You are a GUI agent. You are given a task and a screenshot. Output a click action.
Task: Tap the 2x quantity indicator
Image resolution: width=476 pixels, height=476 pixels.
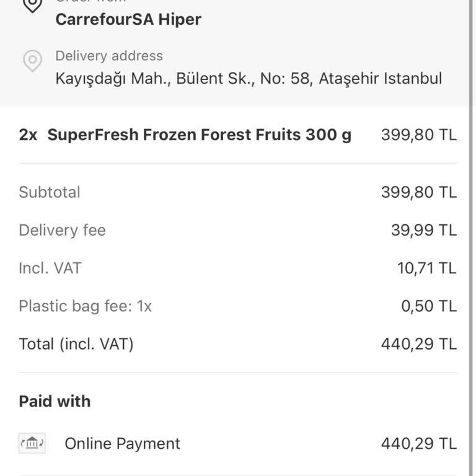pyautogui.click(x=28, y=134)
